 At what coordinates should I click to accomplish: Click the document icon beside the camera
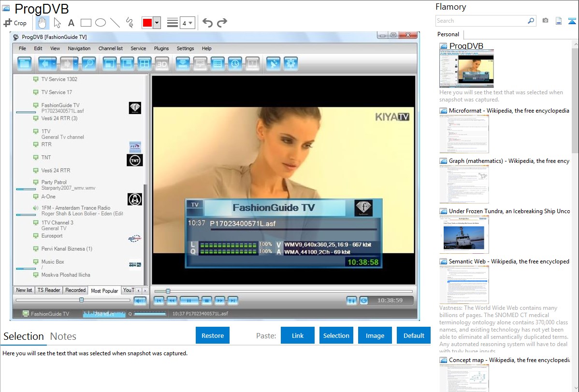pos(559,21)
